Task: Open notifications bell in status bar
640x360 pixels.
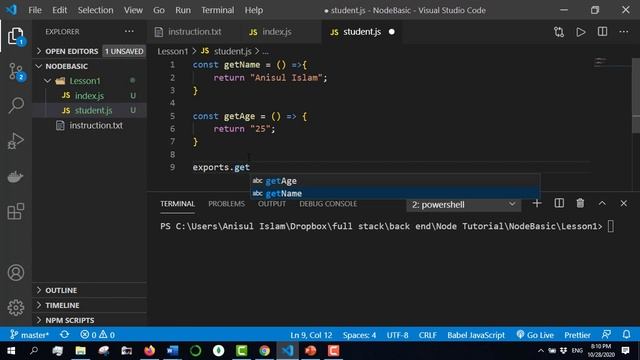Action: point(627,335)
